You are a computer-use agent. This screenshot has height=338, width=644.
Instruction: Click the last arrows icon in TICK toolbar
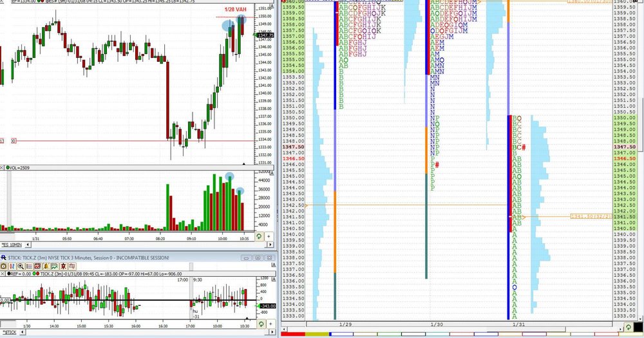pos(72,266)
